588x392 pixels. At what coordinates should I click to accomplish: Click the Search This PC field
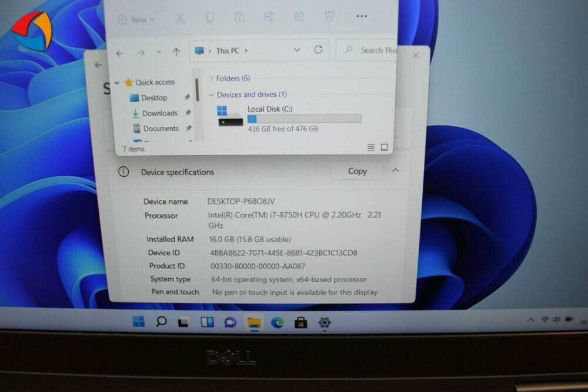pyautogui.click(x=367, y=50)
